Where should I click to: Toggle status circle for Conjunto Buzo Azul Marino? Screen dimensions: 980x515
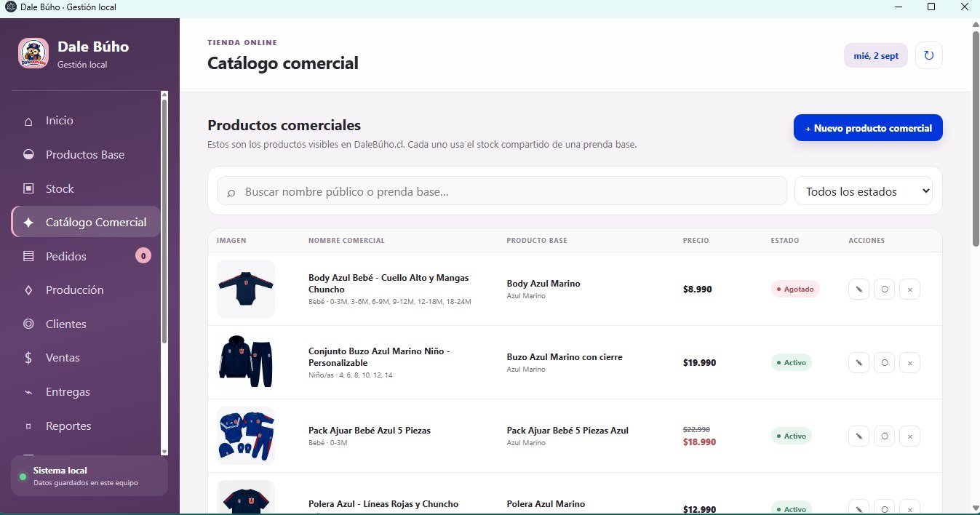tap(884, 362)
